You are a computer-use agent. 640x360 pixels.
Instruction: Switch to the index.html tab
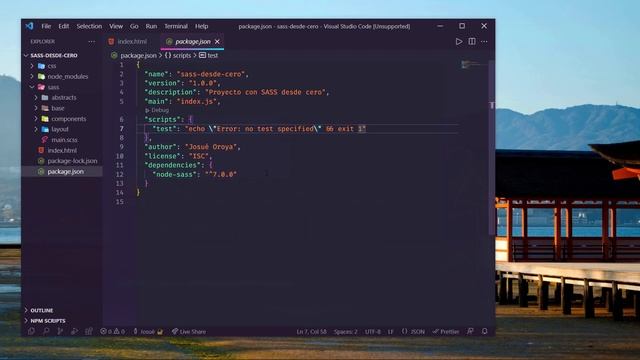tap(128, 41)
